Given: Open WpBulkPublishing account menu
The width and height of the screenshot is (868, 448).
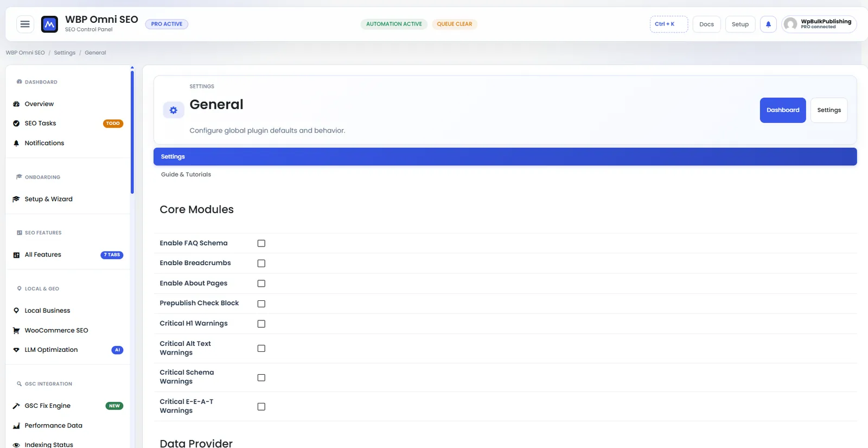Looking at the screenshot, I should click(x=819, y=24).
